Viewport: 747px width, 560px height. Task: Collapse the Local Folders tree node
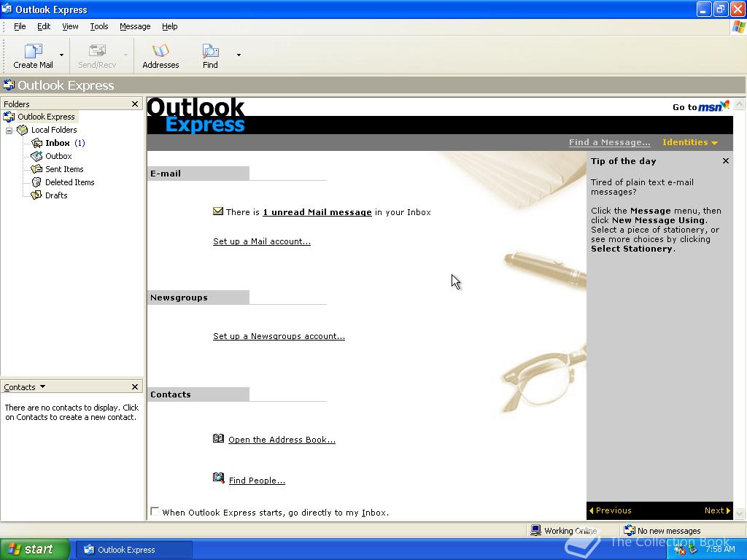9,130
